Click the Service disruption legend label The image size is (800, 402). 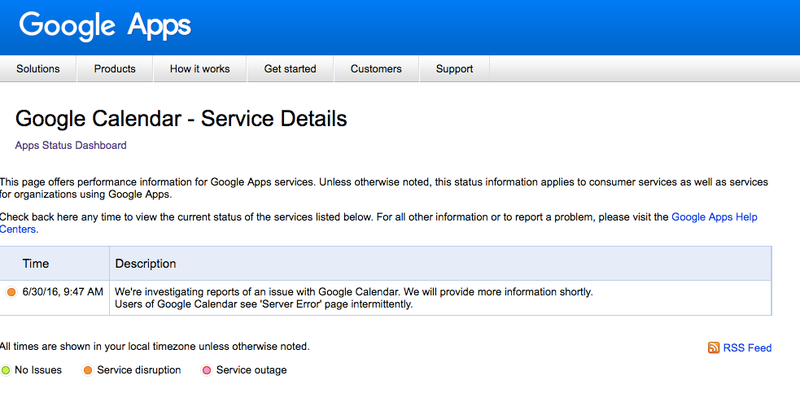[139, 370]
